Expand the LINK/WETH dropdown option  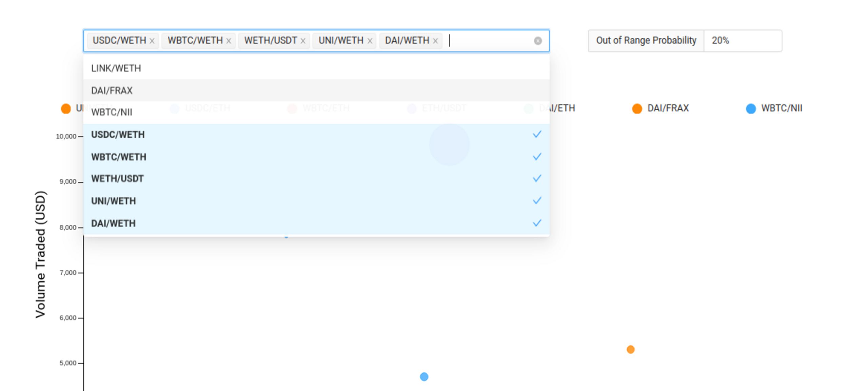tap(316, 68)
